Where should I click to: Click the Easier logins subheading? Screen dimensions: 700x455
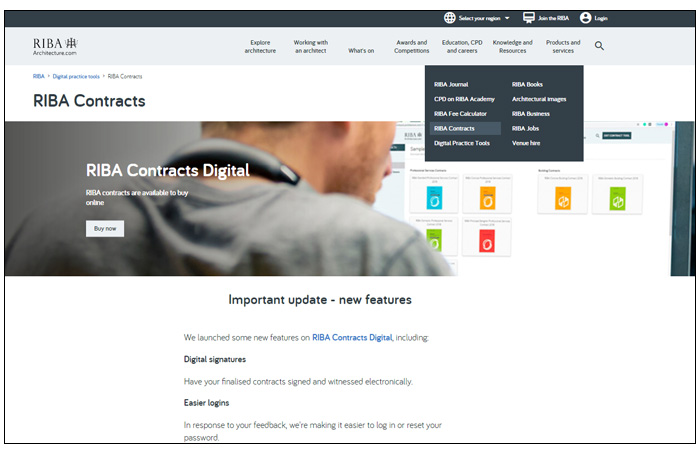[206, 403]
